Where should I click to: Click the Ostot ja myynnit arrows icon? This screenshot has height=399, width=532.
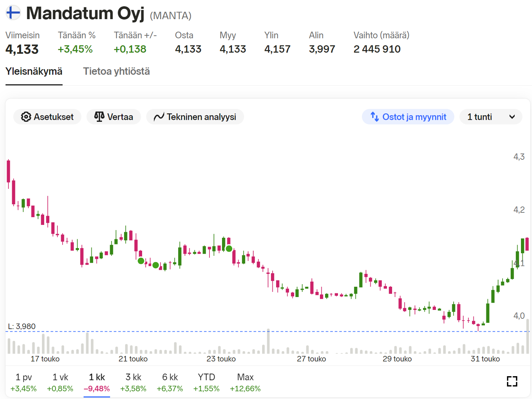pos(375,117)
